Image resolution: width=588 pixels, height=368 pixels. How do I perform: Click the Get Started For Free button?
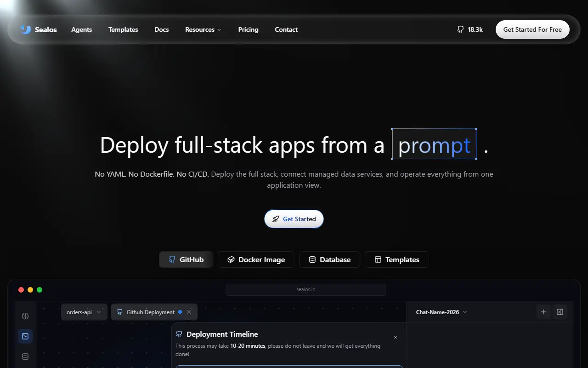click(x=532, y=29)
